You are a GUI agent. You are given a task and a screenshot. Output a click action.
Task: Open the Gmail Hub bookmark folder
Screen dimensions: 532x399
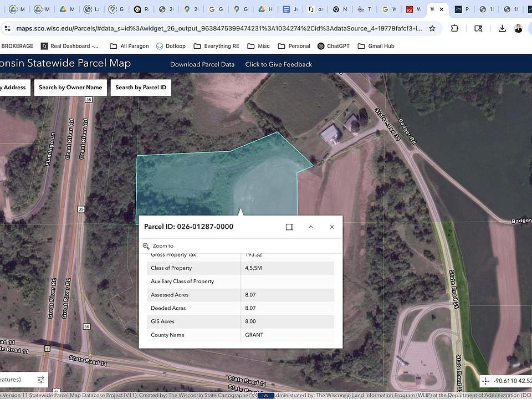click(376, 46)
